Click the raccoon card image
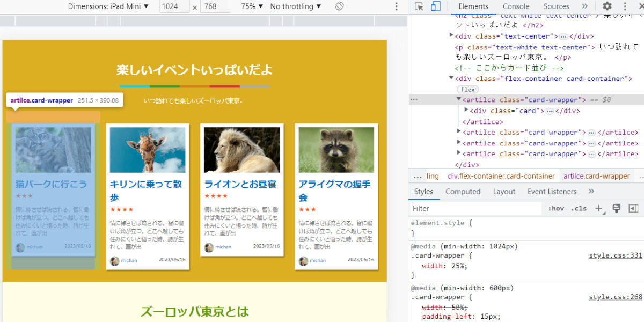The image size is (644, 322). tap(336, 150)
